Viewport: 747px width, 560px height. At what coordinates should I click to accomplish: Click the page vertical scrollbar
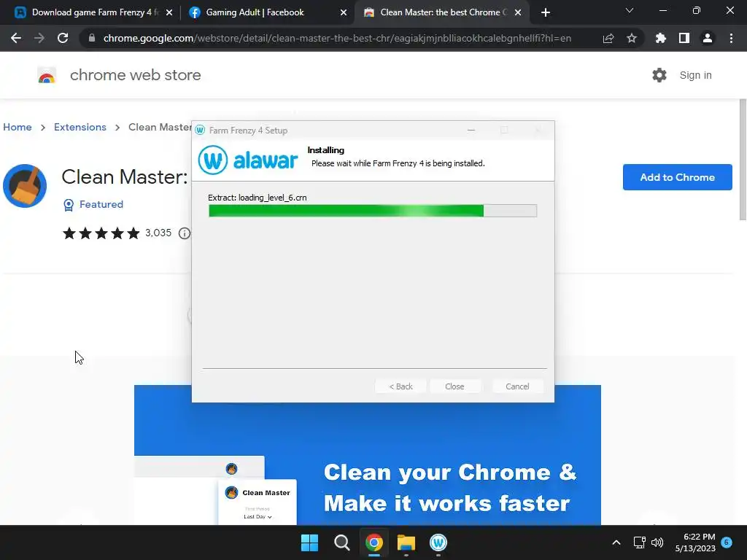pyautogui.click(x=742, y=160)
